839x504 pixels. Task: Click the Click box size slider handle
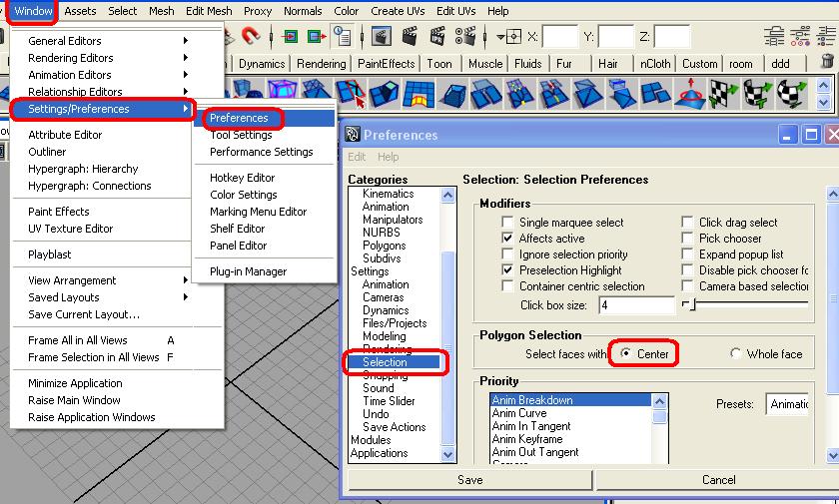click(691, 304)
